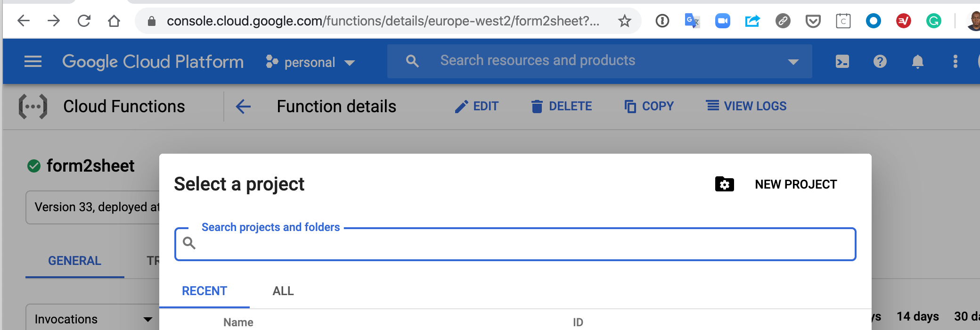This screenshot has height=330, width=980.
Task: Click COPY function button
Action: (649, 106)
